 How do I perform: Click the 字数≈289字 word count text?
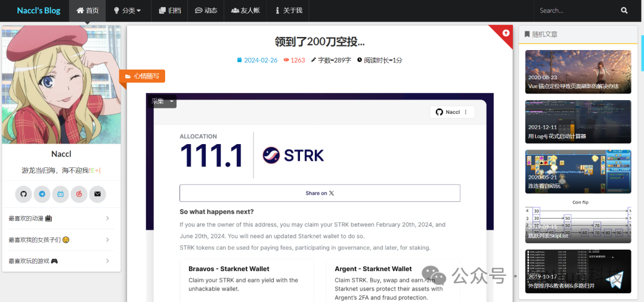[331, 60]
